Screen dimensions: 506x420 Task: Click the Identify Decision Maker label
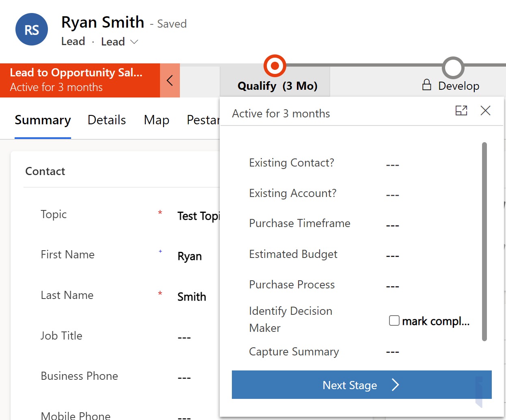click(x=291, y=319)
